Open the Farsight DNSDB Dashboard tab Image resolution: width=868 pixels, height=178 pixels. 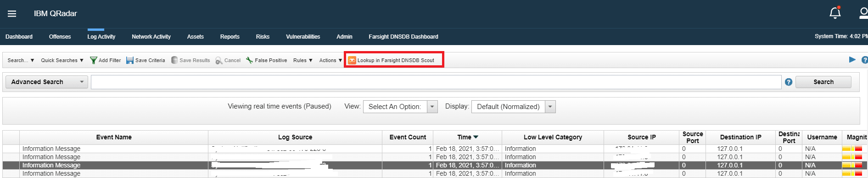[403, 37]
